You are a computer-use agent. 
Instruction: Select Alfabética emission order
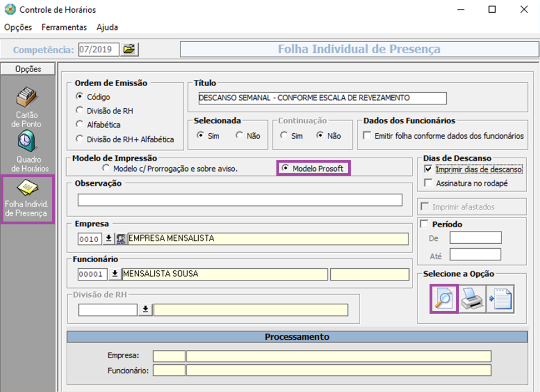(79, 124)
